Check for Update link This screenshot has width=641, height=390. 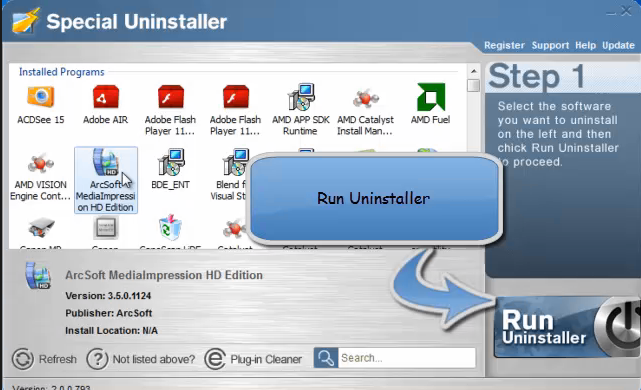[x=618, y=45]
